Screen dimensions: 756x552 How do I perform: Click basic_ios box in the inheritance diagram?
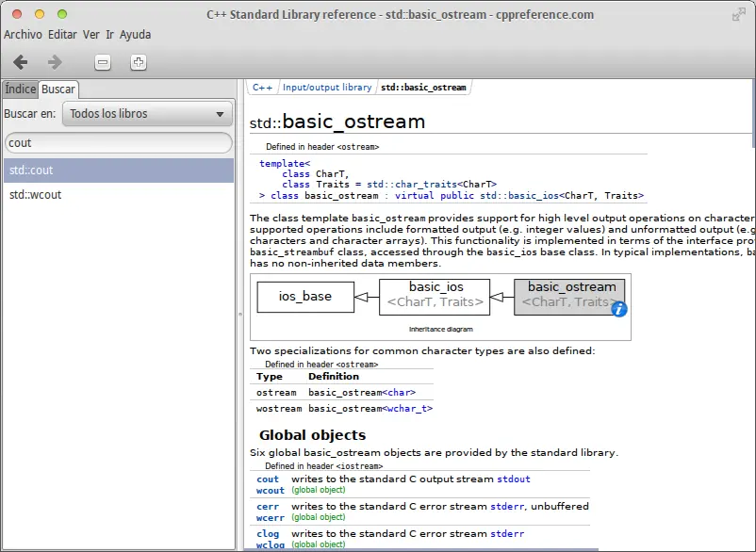435,297
